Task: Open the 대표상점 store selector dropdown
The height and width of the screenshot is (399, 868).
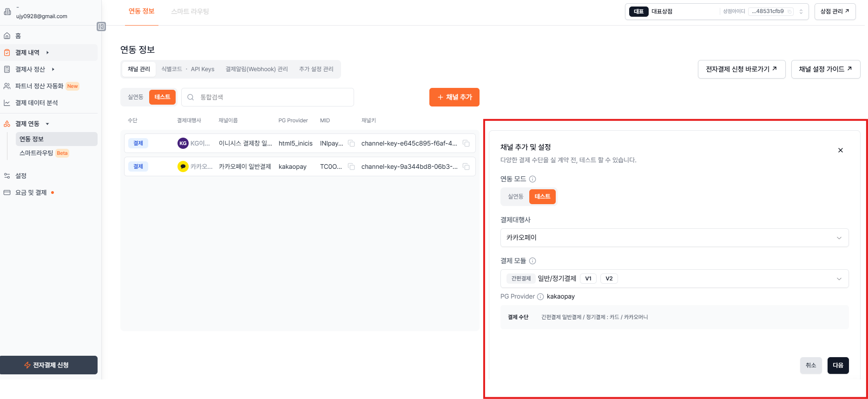Action: pyautogui.click(x=717, y=12)
